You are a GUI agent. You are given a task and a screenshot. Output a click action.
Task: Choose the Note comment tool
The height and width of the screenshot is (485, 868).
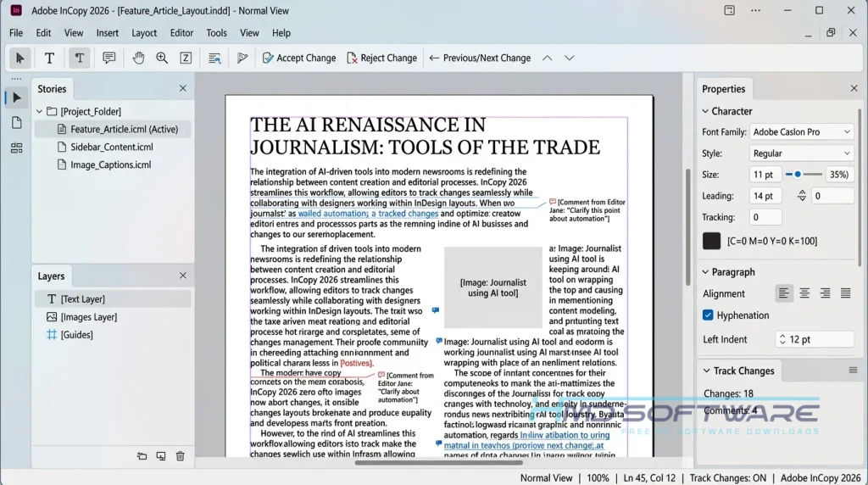pyautogui.click(x=109, y=58)
